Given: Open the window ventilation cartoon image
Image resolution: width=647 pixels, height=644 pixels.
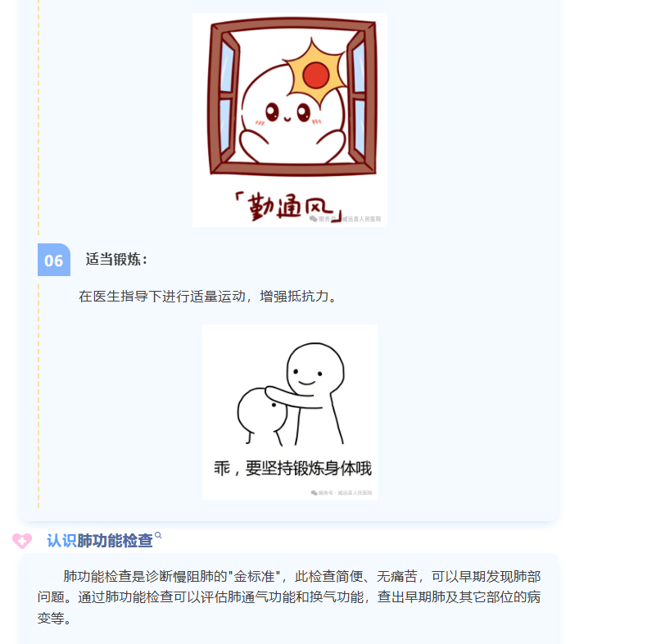Looking at the screenshot, I should (x=290, y=120).
